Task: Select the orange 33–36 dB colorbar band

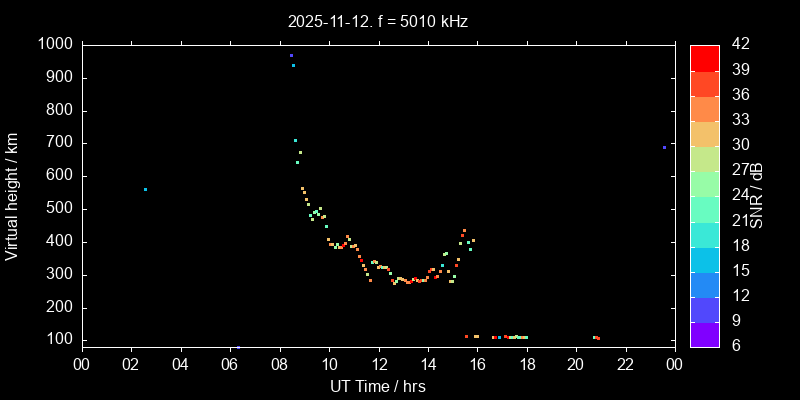Action: pyautogui.click(x=705, y=108)
